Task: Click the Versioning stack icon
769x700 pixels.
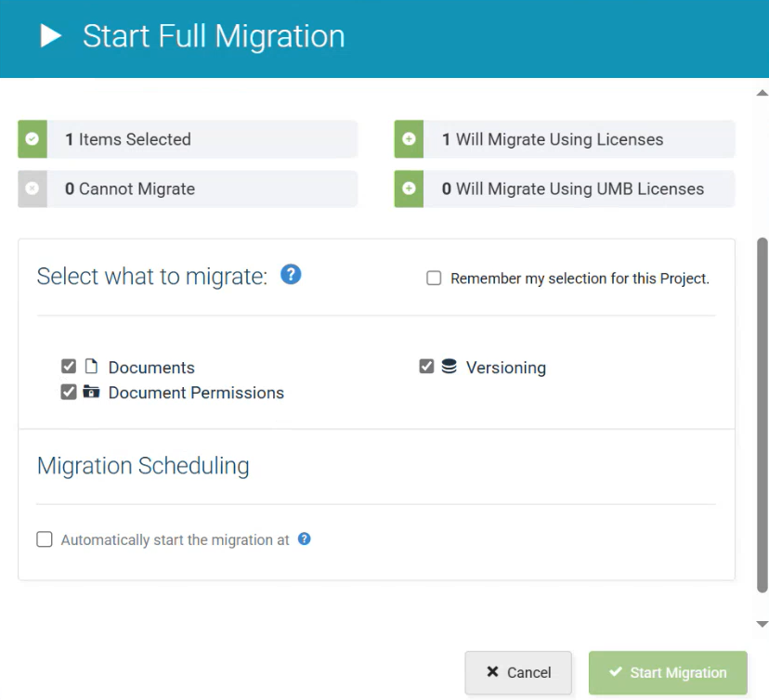Action: [449, 366]
